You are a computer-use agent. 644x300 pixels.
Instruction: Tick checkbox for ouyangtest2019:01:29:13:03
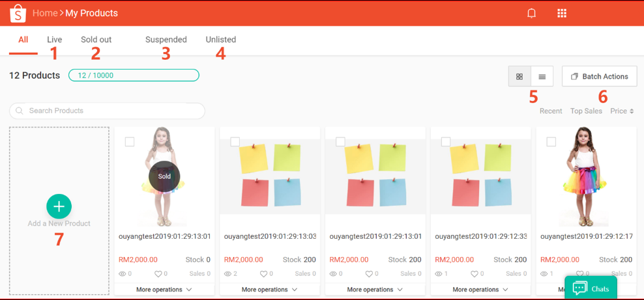[x=235, y=142]
